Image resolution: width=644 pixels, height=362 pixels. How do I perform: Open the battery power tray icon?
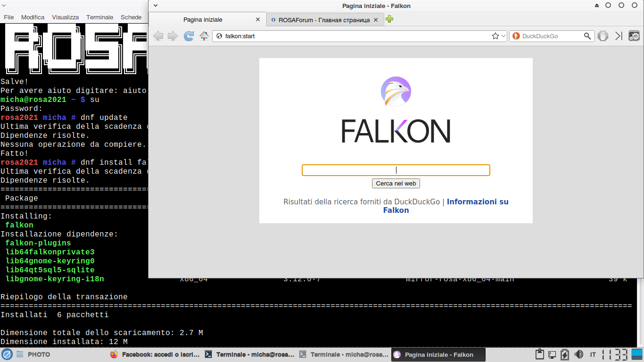pyautogui.click(x=565, y=354)
